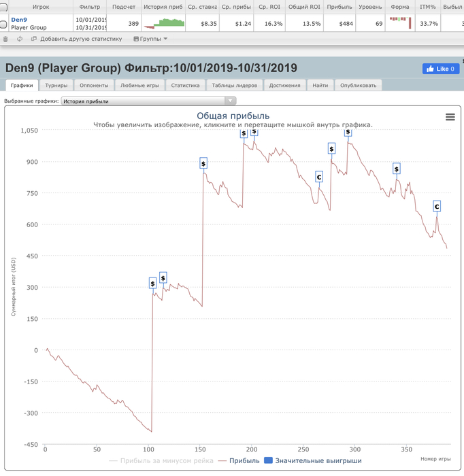
Task: Toggle Прибыль за минусом рейка legend
Action: pos(161,460)
